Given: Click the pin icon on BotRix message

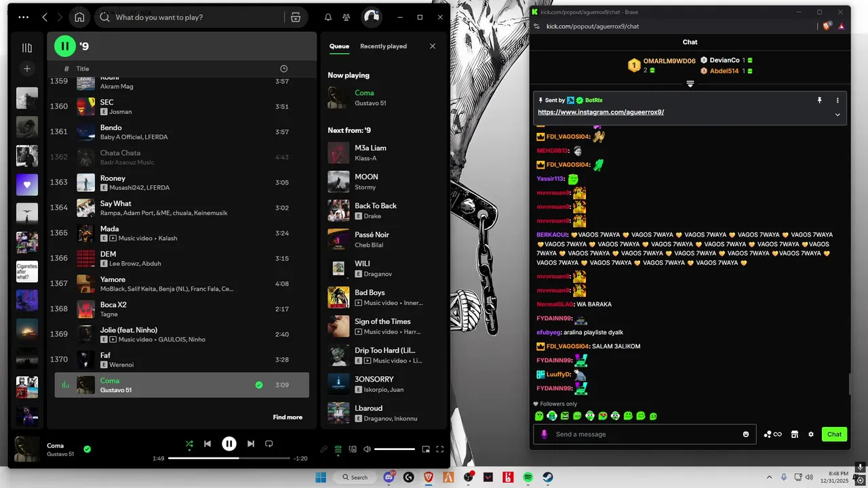Looking at the screenshot, I should point(819,100).
